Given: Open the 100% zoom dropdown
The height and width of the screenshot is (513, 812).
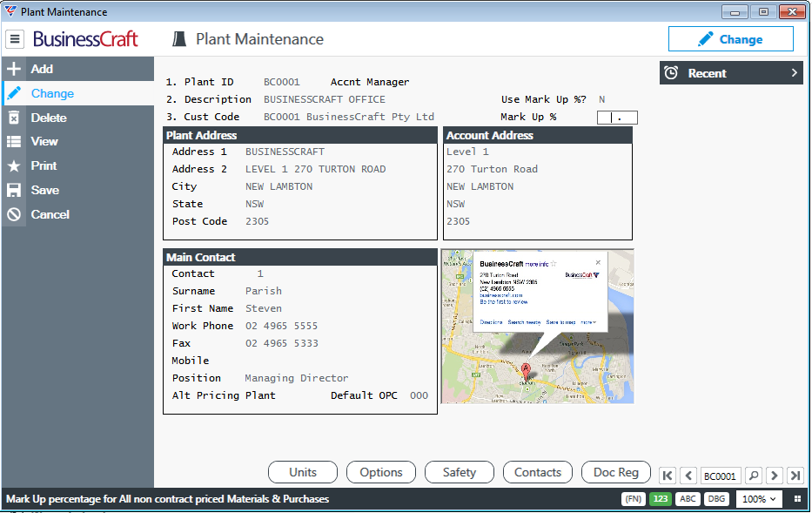Looking at the screenshot, I should click(x=759, y=499).
